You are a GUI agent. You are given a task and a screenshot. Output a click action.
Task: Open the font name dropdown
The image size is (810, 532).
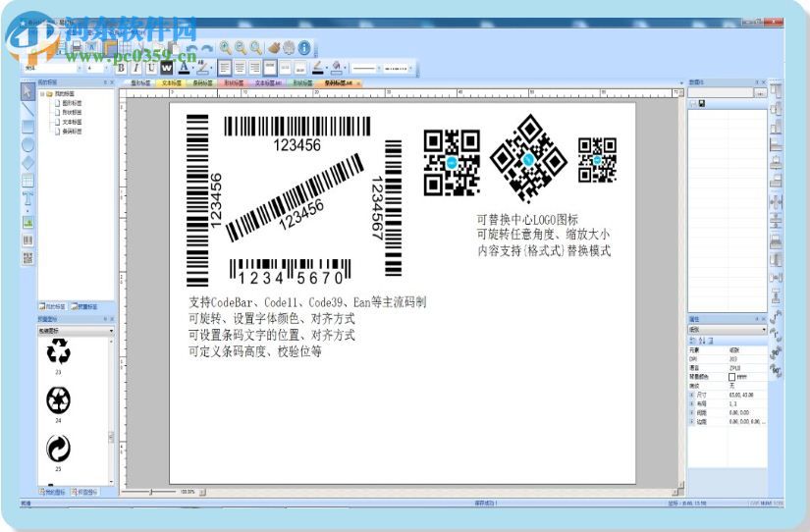click(x=80, y=68)
